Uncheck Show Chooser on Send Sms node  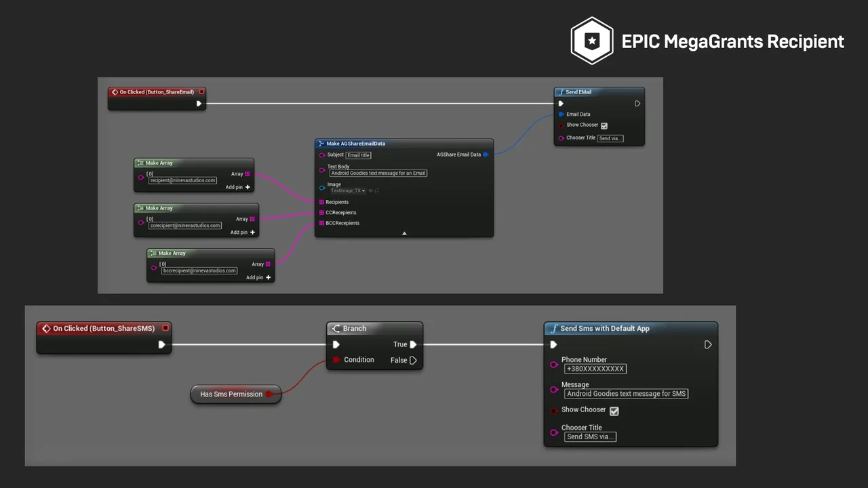click(614, 411)
